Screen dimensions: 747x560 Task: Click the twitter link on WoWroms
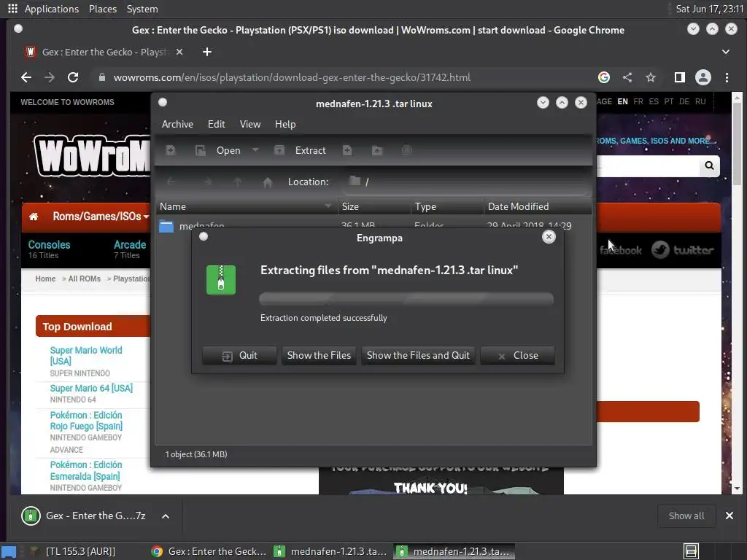(x=682, y=250)
